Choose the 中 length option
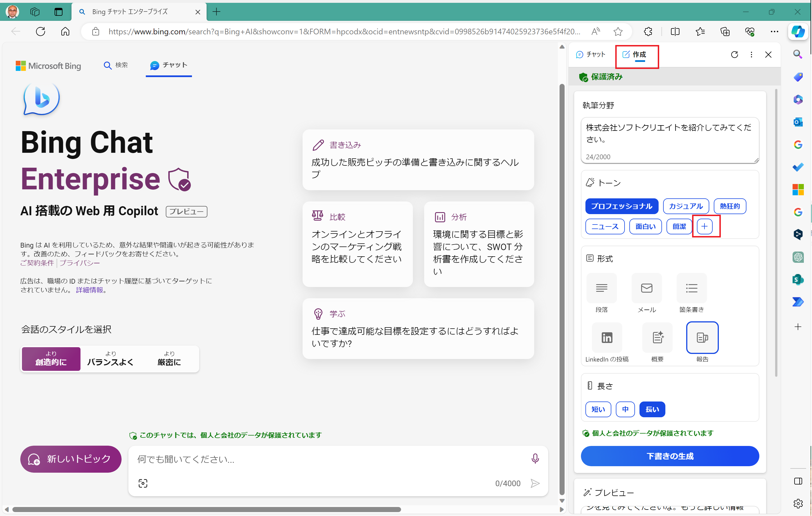Viewport: 812px width, 516px height. click(x=625, y=409)
